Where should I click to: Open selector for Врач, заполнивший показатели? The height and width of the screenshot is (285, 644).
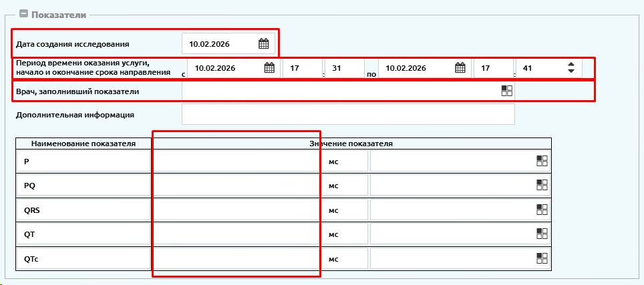(x=507, y=91)
